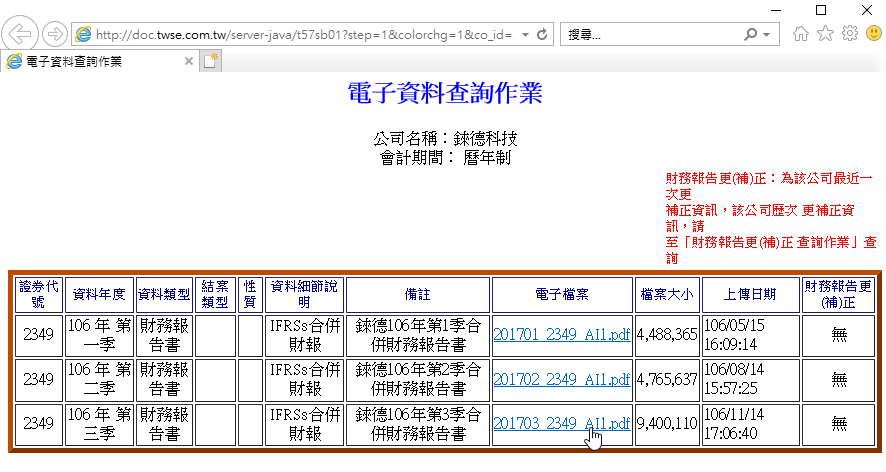Open 201701_2349_AI1.pdf link

click(562, 335)
